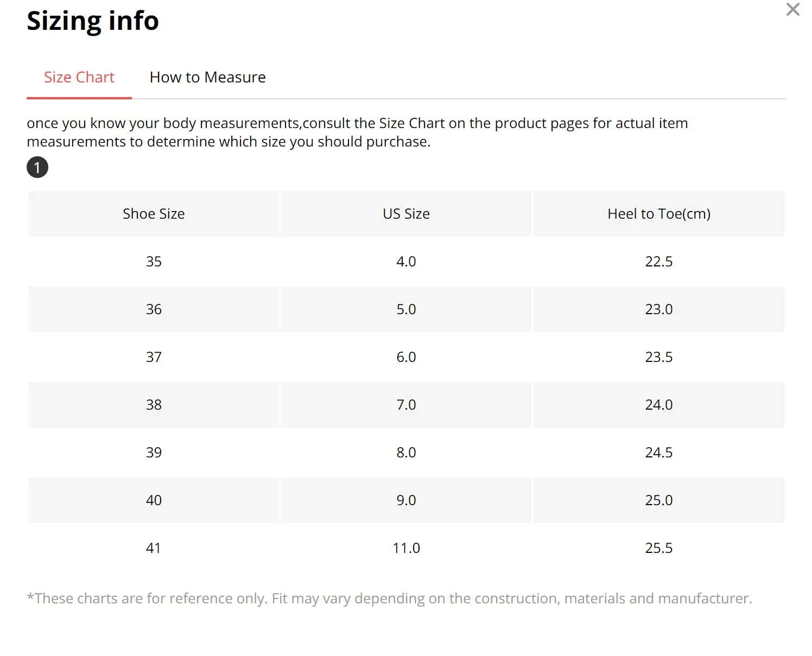Switch to the Size Chart tab
812x656 pixels.
click(x=79, y=78)
